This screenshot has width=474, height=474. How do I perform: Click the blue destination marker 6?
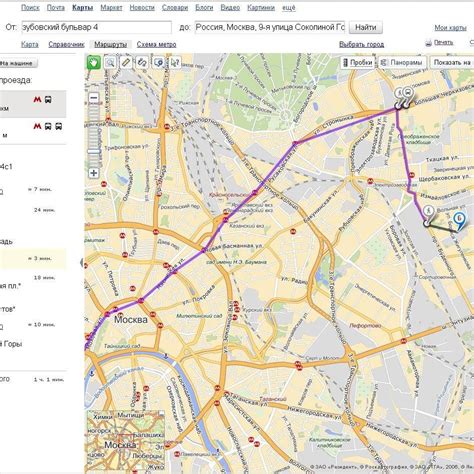[459, 221]
